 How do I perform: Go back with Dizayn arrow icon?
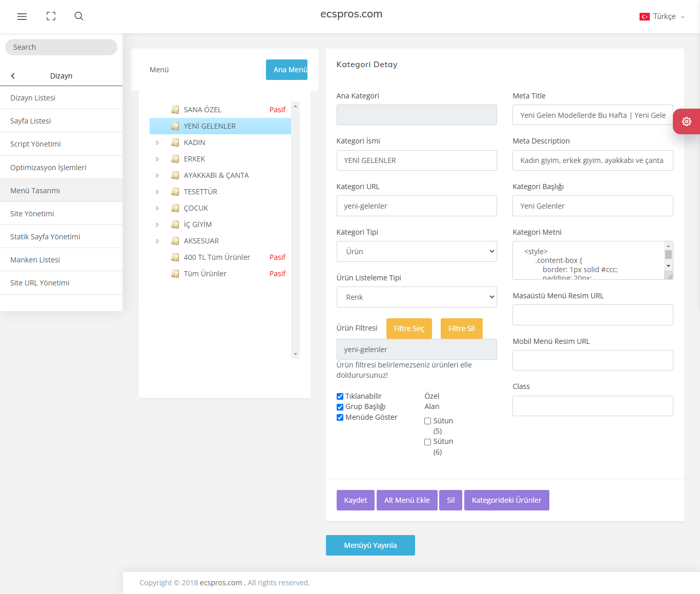pyautogui.click(x=13, y=76)
